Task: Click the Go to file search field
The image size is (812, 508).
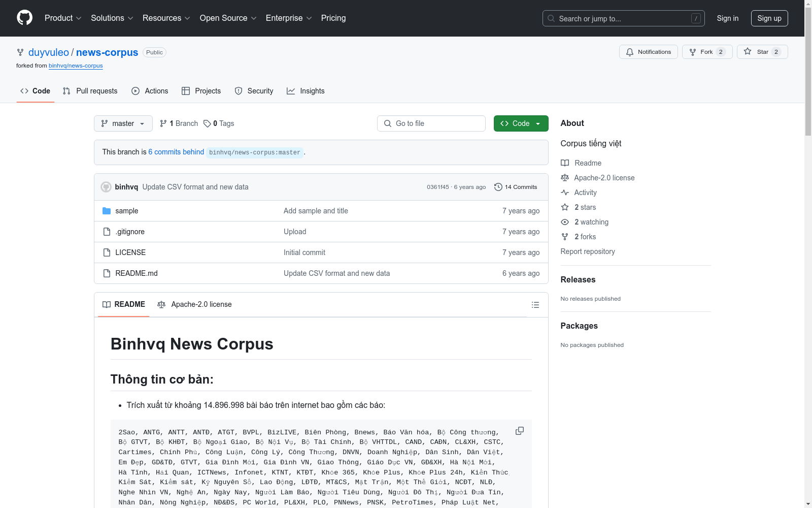Action: tap(431, 123)
